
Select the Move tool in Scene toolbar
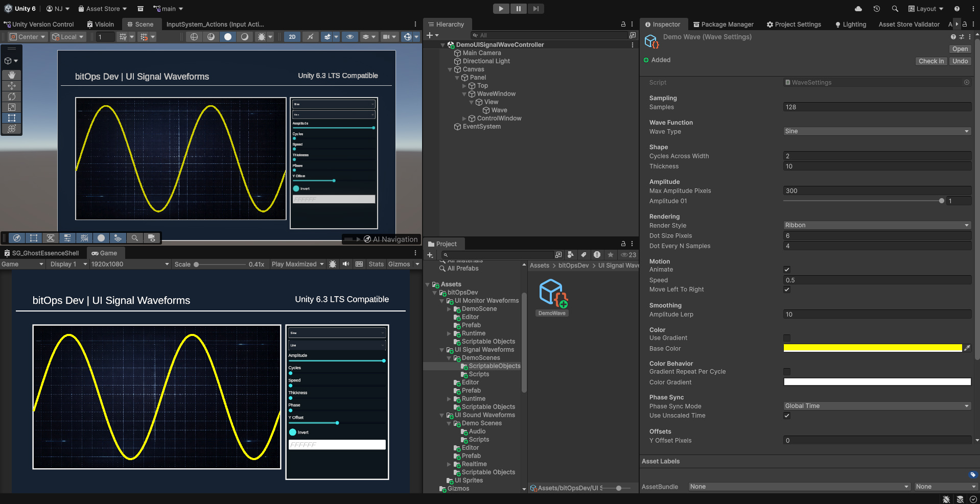12,86
